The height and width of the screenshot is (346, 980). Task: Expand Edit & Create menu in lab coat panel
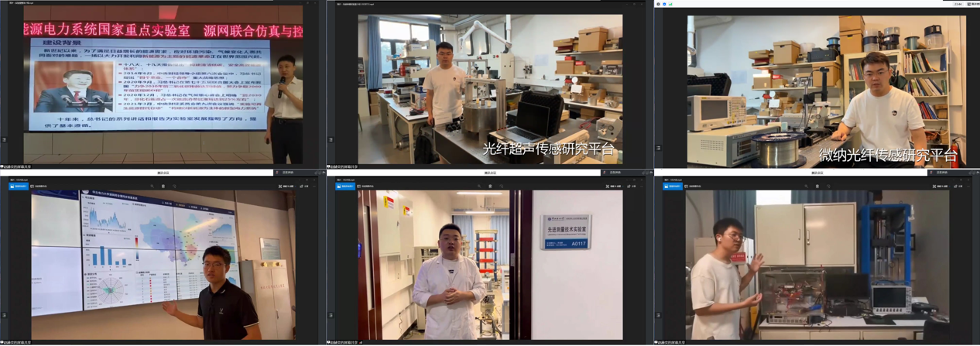pyautogui.click(x=613, y=186)
